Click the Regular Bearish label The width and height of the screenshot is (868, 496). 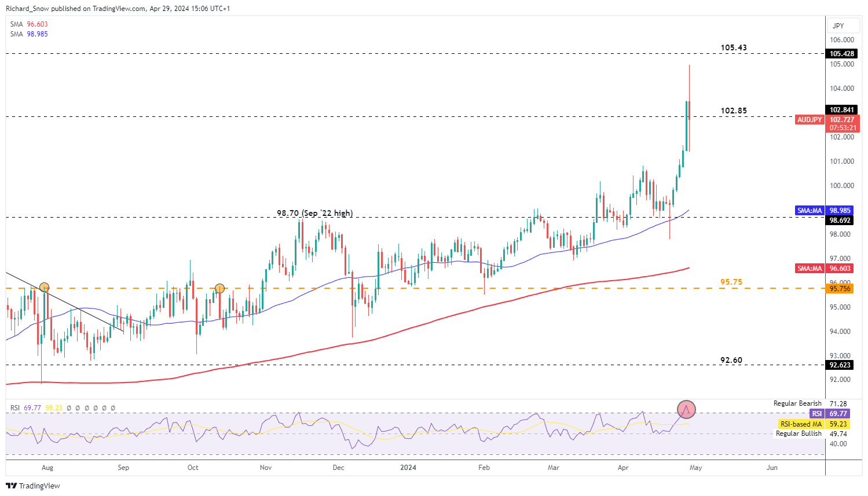point(797,403)
